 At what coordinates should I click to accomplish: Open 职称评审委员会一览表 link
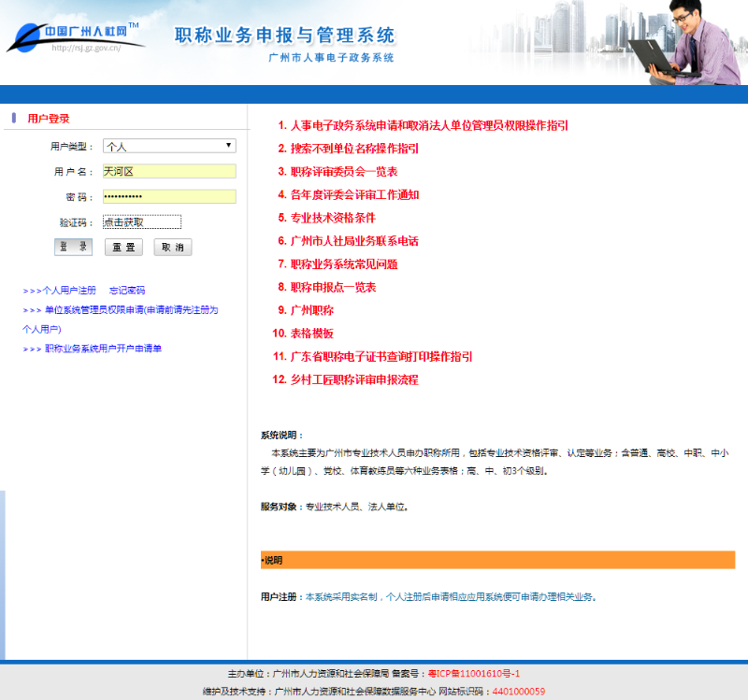point(344,172)
